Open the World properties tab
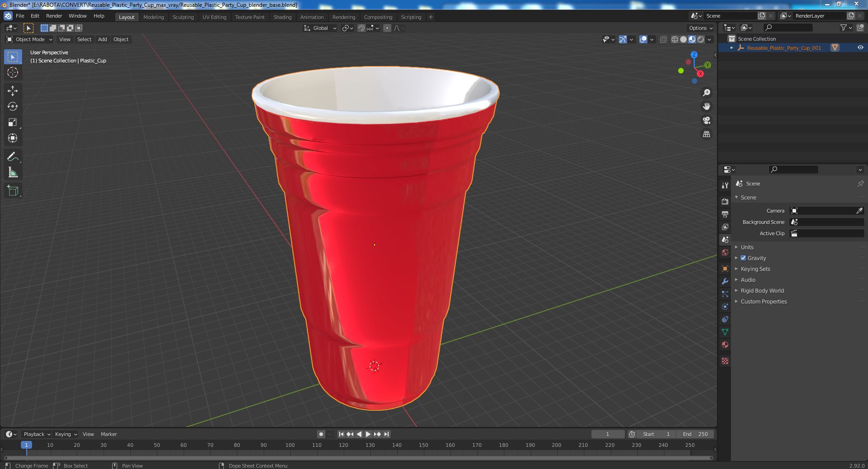This screenshot has width=868, height=469. 725,252
